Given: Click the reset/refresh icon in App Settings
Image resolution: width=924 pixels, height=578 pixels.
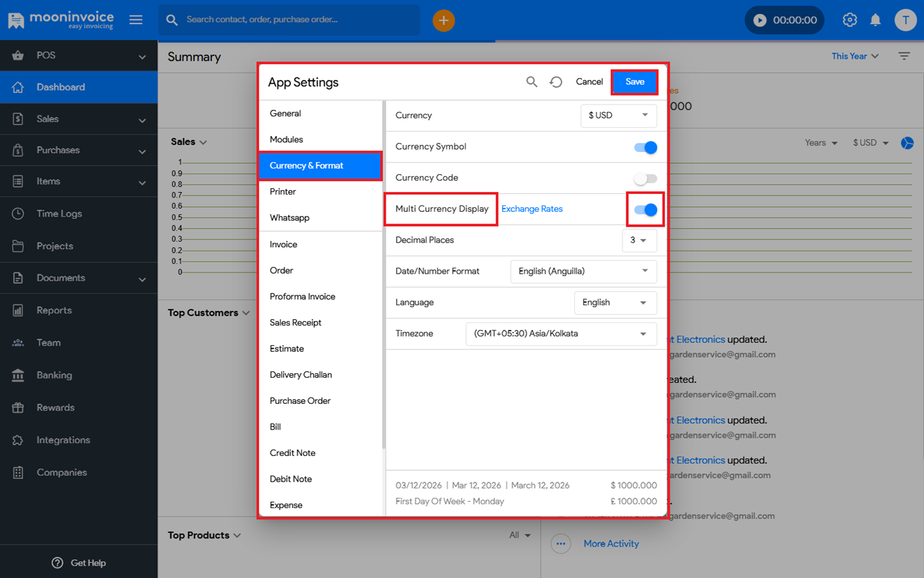Looking at the screenshot, I should point(556,82).
